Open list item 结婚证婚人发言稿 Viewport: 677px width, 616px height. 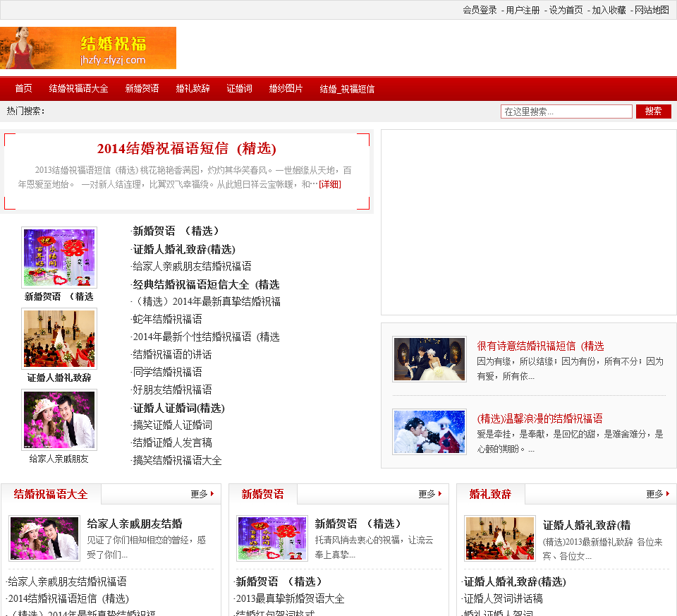point(172,443)
